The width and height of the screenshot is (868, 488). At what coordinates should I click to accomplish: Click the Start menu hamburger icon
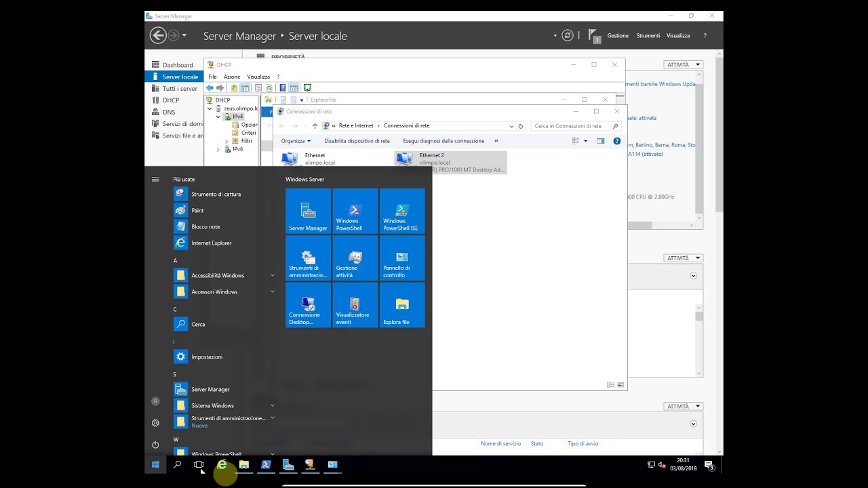(x=155, y=179)
